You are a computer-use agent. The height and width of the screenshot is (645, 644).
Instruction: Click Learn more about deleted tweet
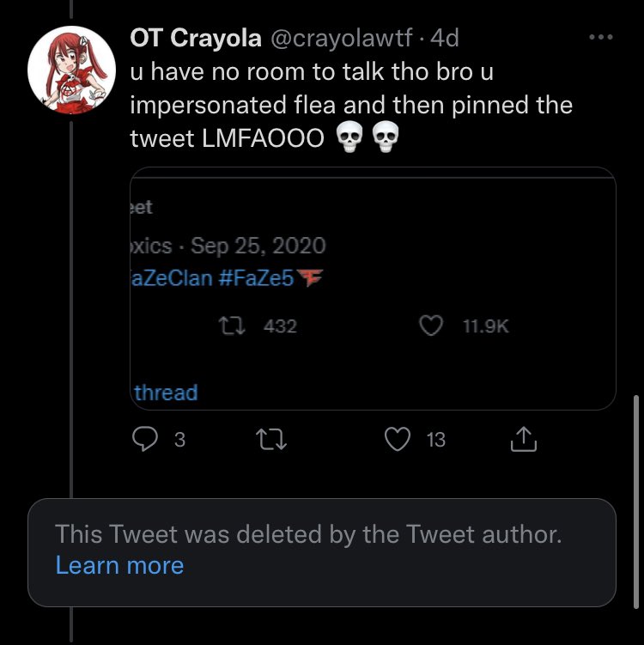point(119,565)
